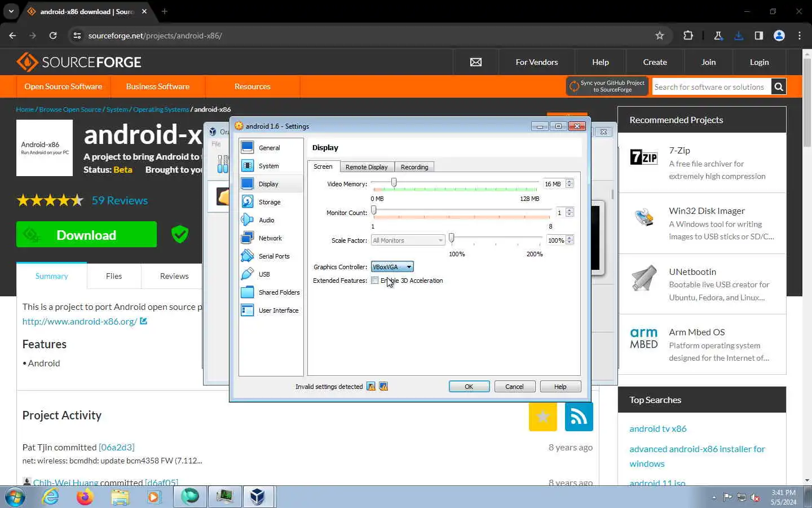812x508 pixels.
Task: Click Search for software input field
Action: 712,87
